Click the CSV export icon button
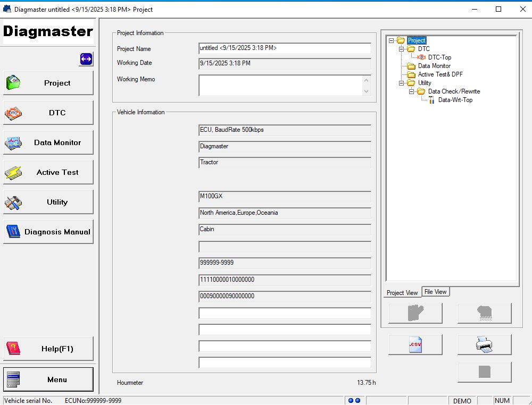532x405 pixels. (415, 344)
